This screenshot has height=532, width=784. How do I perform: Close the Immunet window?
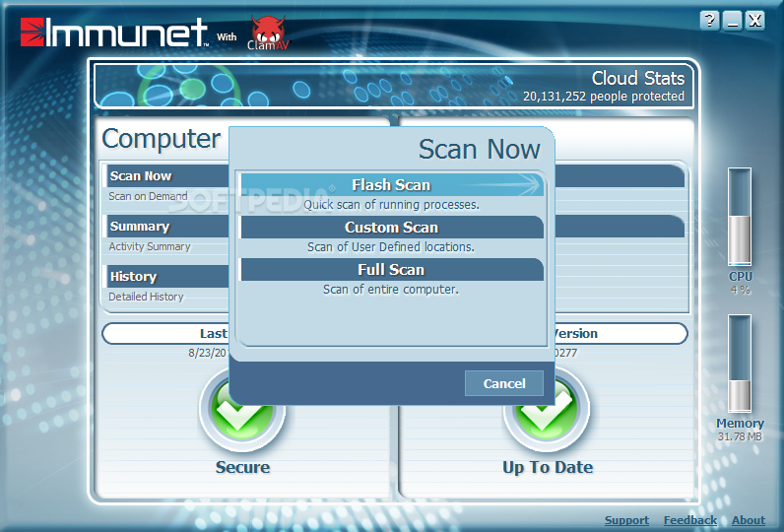(755, 21)
